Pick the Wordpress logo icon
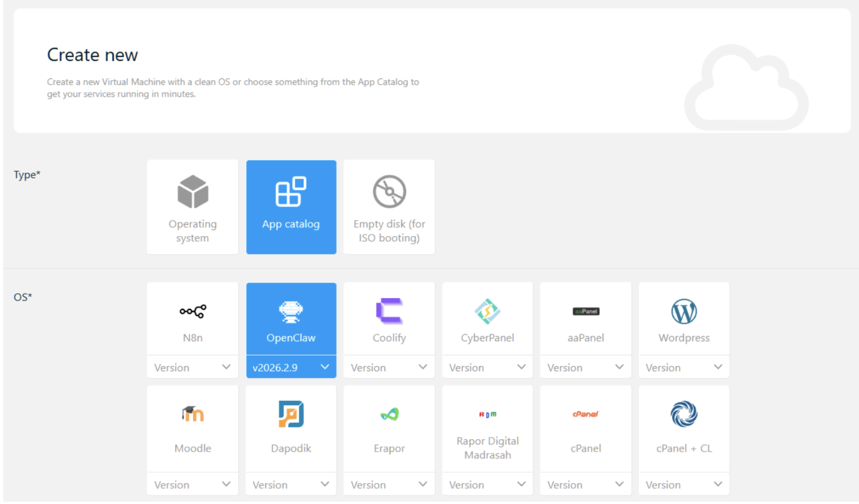This screenshot has height=504, width=859. coord(684,311)
